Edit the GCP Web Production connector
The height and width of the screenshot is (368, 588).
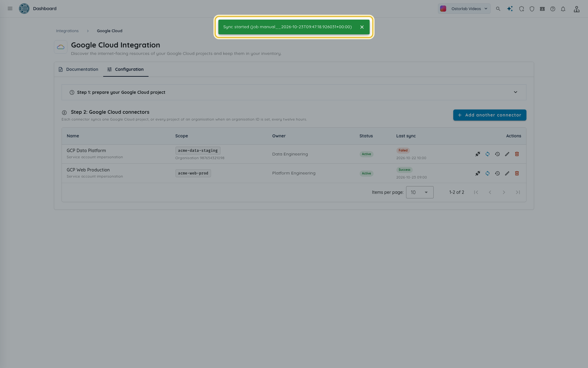coord(507,173)
